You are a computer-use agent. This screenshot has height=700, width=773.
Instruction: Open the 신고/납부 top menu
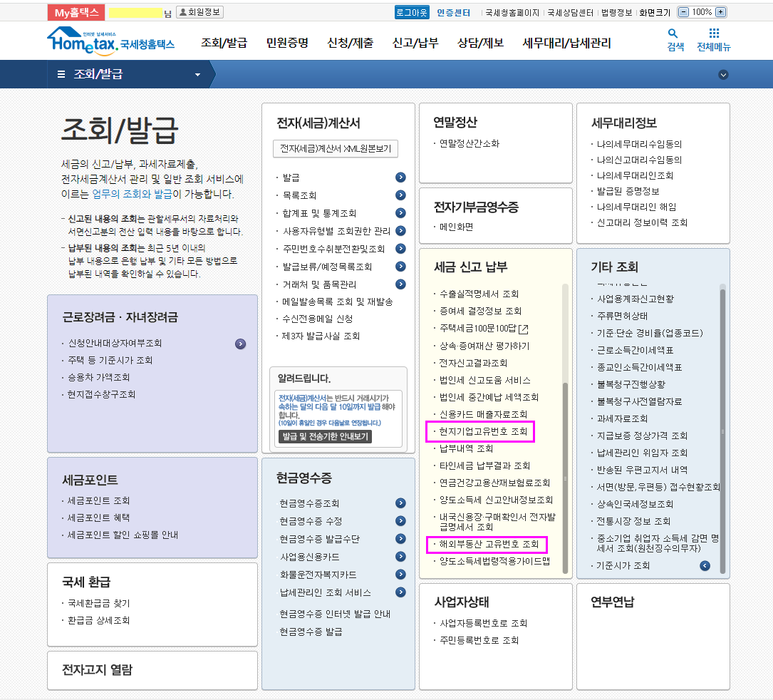coord(415,43)
